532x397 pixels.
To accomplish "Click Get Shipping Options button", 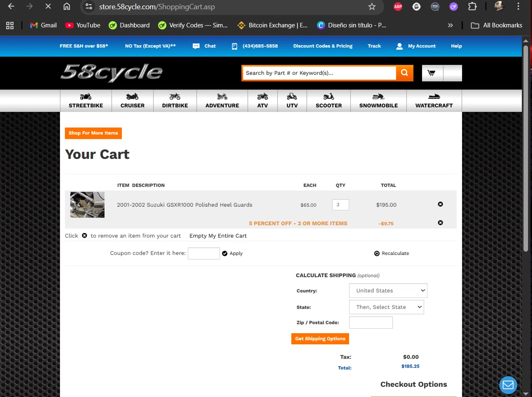I will [x=320, y=339].
